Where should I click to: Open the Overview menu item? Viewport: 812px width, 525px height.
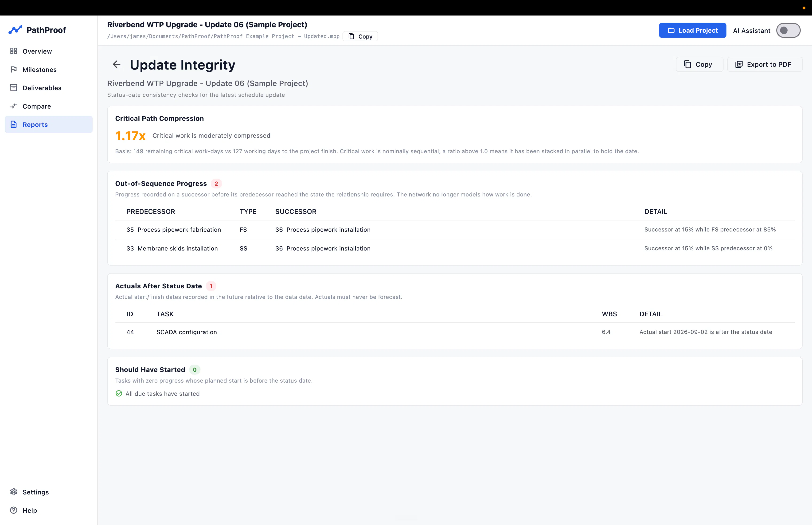point(48,51)
